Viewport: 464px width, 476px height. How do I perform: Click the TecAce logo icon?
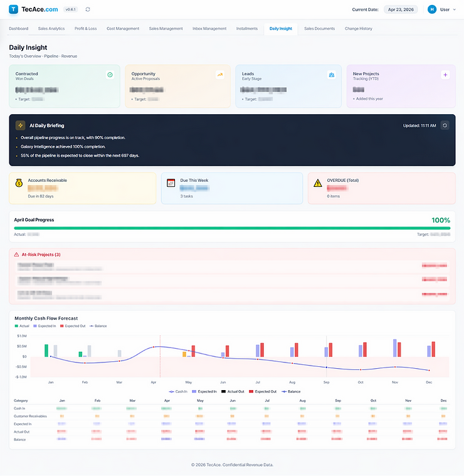(x=13, y=9)
